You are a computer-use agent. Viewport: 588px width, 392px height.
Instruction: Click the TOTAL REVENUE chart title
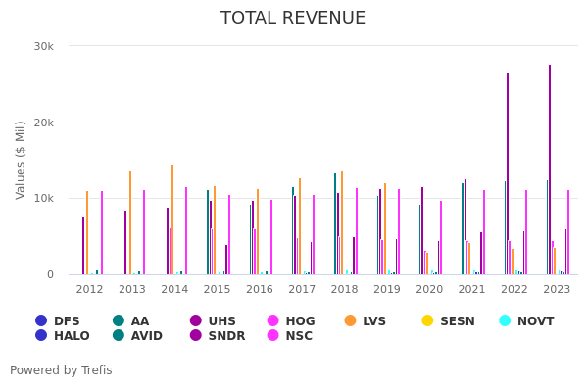pos(293,19)
